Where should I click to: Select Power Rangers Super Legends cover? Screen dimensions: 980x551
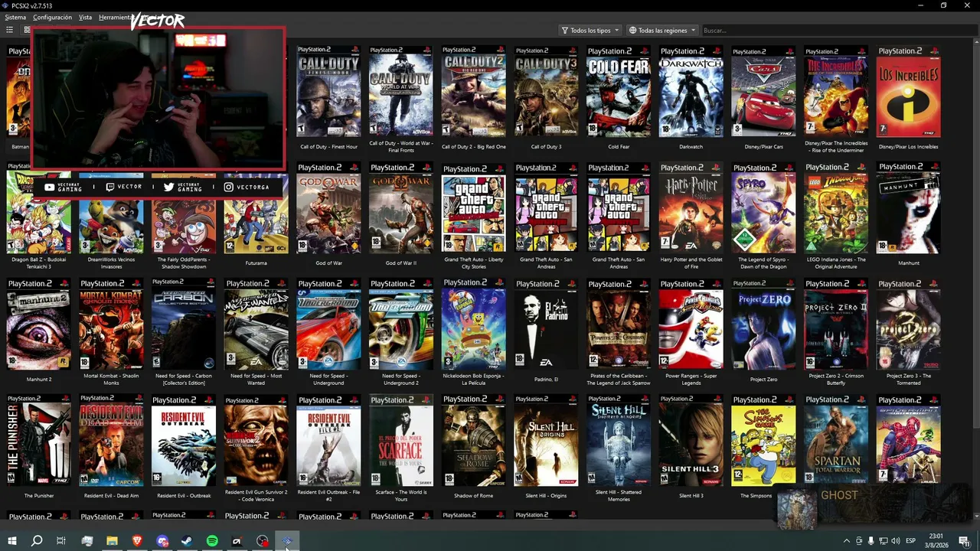click(691, 324)
